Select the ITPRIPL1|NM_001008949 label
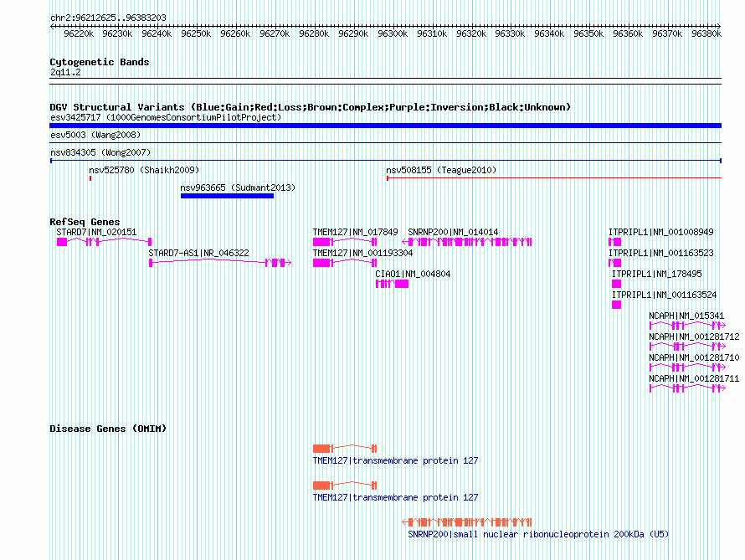This screenshot has height=560, width=745. 661,232
